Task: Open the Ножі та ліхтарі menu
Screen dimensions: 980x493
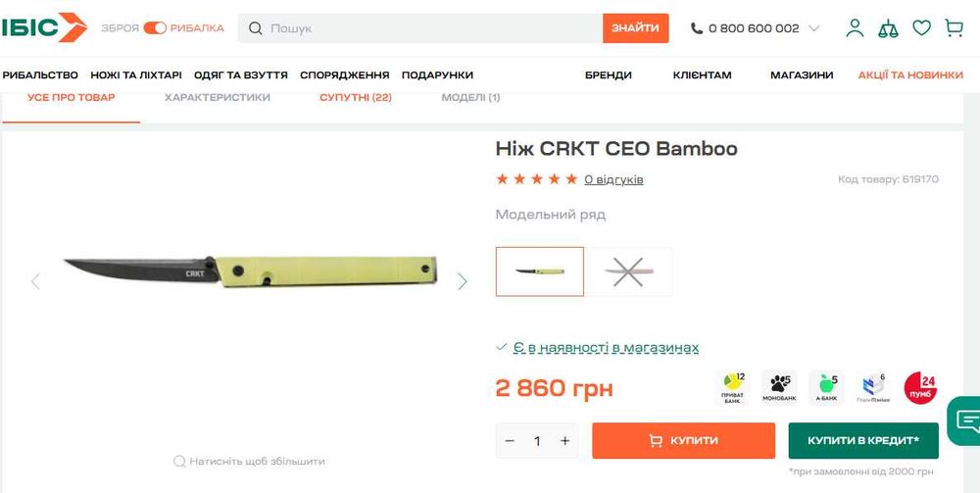Action: (x=136, y=75)
